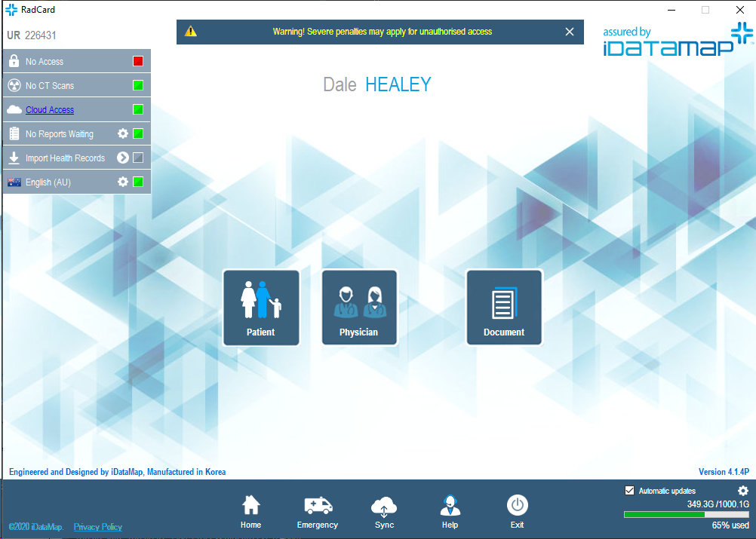The height and width of the screenshot is (539, 756).
Task: Go to Home in bottom bar
Action: [x=250, y=511]
